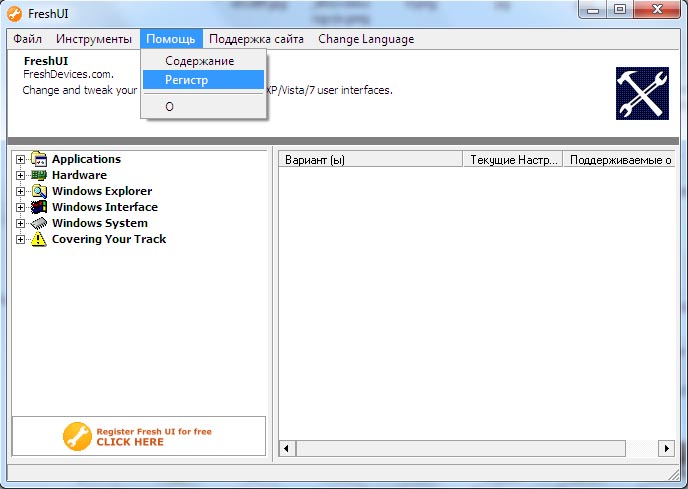The width and height of the screenshot is (688, 489).
Task: Click the Windows Explorer magnifier icon
Action: 39,191
